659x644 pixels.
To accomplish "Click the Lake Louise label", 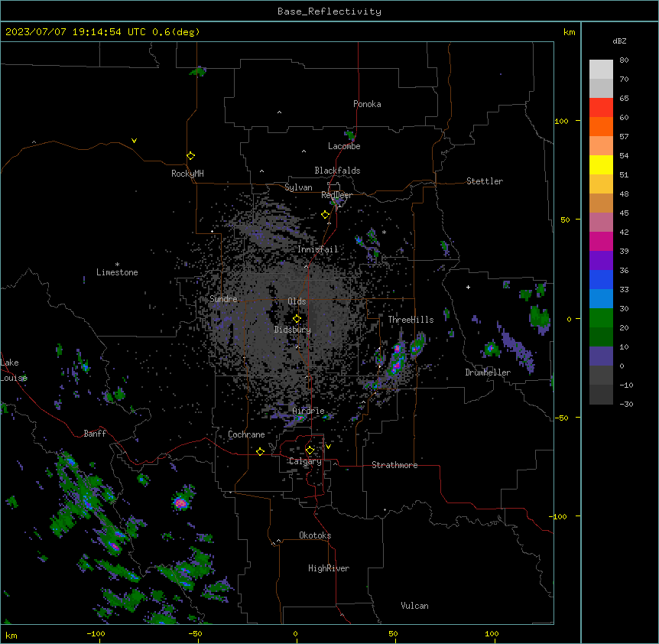I will [14, 370].
